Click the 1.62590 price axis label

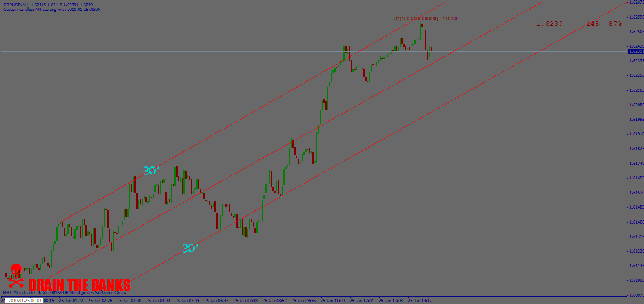(x=636, y=17)
